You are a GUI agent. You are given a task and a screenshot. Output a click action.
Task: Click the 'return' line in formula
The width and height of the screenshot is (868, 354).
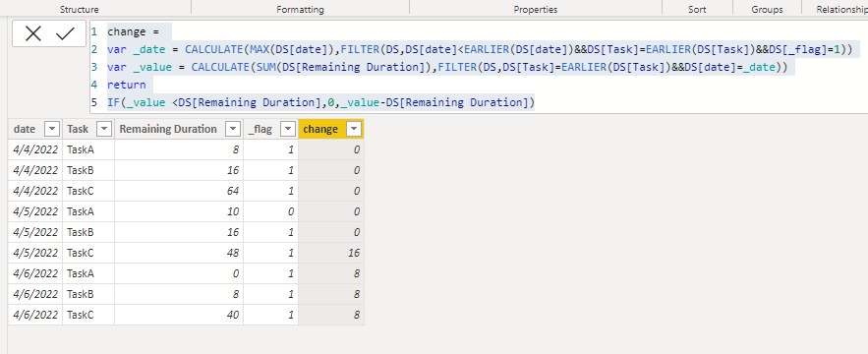click(x=127, y=85)
